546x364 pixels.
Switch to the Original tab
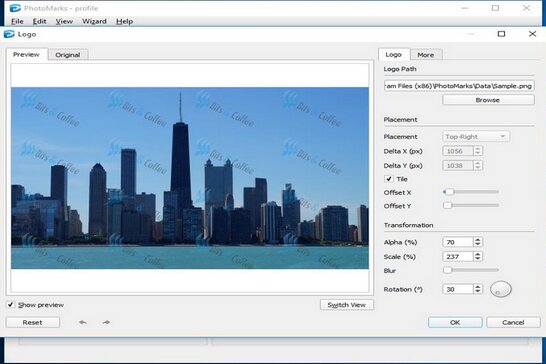point(68,55)
